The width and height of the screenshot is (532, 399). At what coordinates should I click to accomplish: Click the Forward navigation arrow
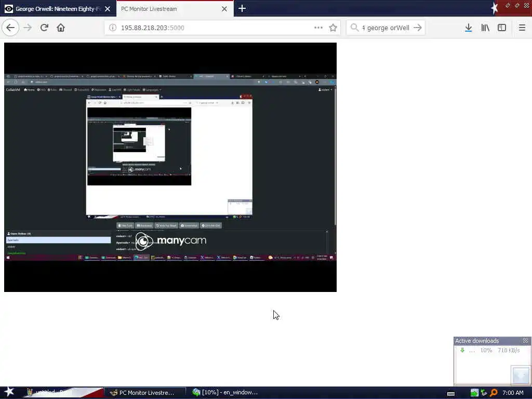tap(28, 28)
